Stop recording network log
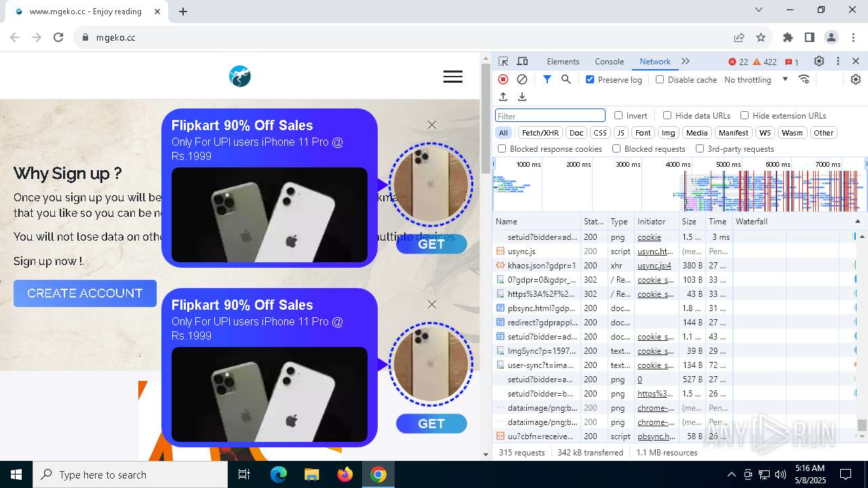Screen dimensions: 868x488 tap(503, 79)
